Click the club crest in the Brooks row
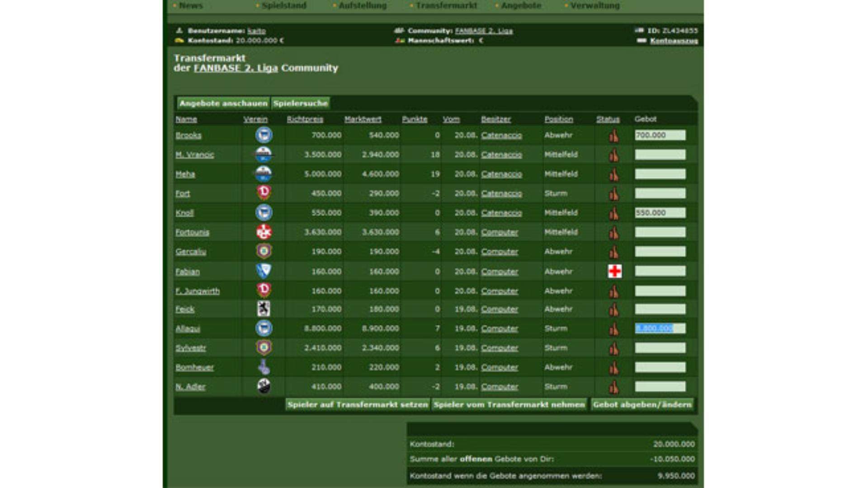 (264, 135)
